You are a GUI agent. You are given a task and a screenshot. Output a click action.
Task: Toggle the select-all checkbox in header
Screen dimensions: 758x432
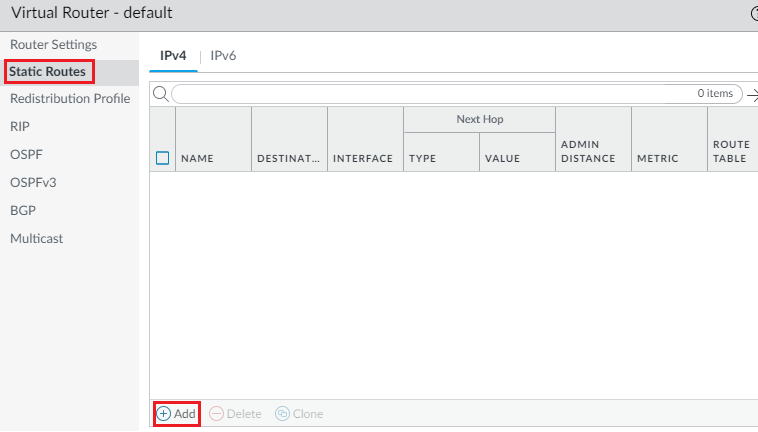tap(163, 158)
